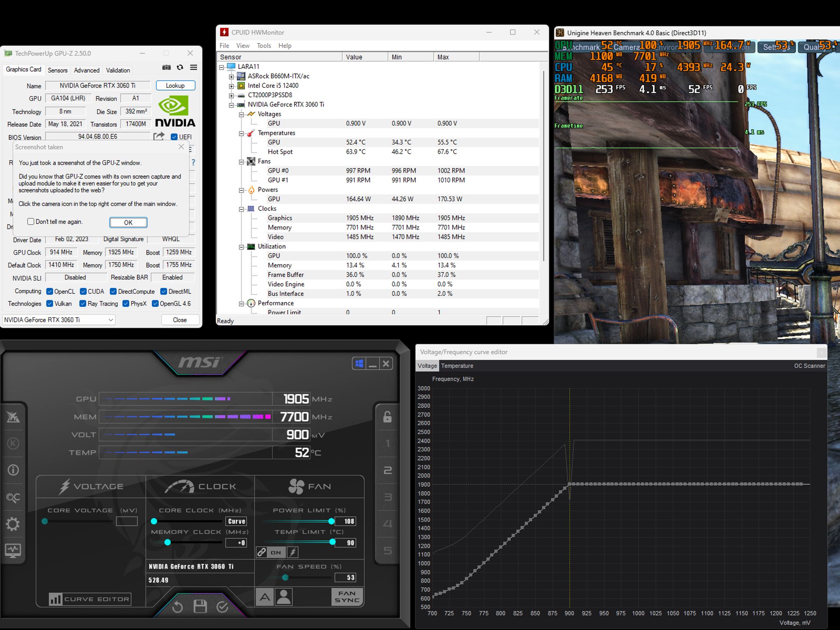Collapse LARA11 root node in HWMonitor
Viewport: 840px width, 630px height.
tap(222, 67)
